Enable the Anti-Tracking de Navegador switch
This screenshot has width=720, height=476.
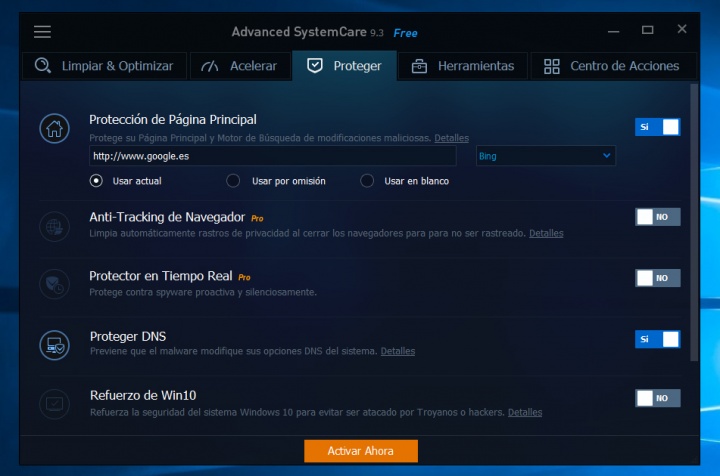pyautogui.click(x=658, y=217)
